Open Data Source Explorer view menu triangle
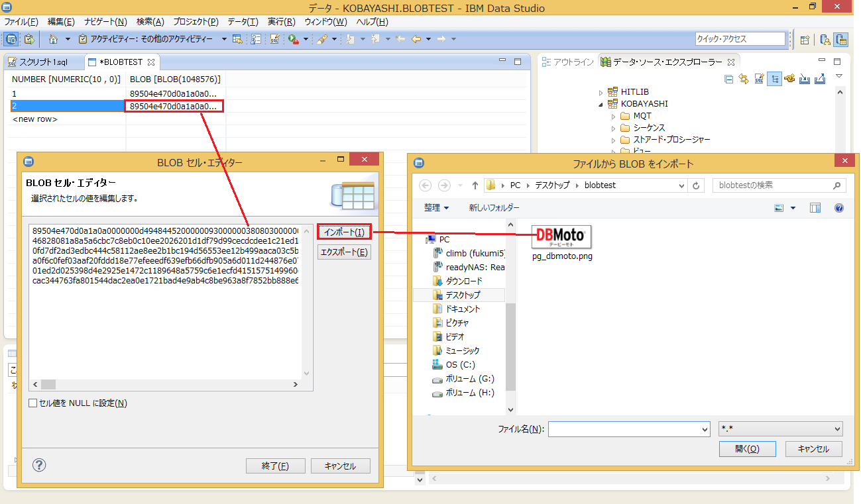 839,77
